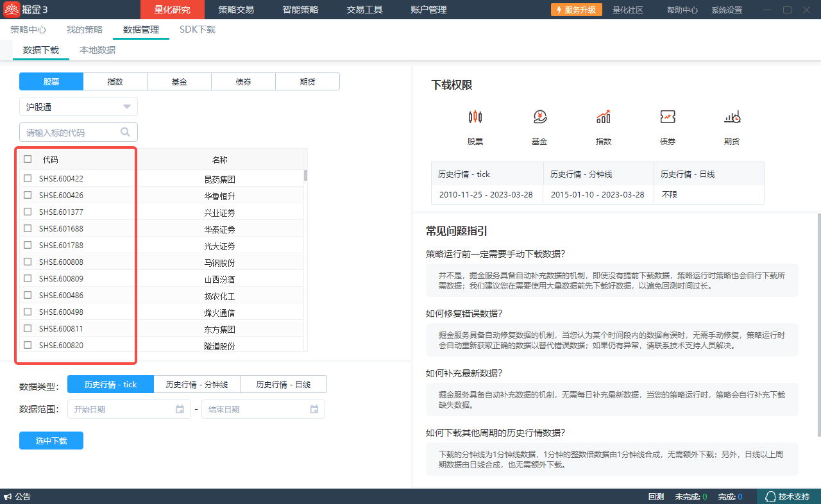Viewport: 821px width, 504px height.
Task: Check the SHSE.600811 row checkbox
Action: (28, 328)
